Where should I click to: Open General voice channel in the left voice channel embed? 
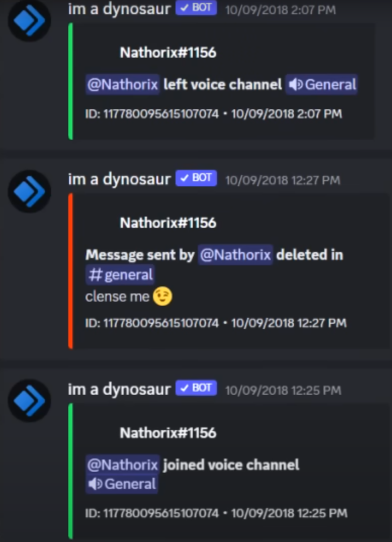322,85
